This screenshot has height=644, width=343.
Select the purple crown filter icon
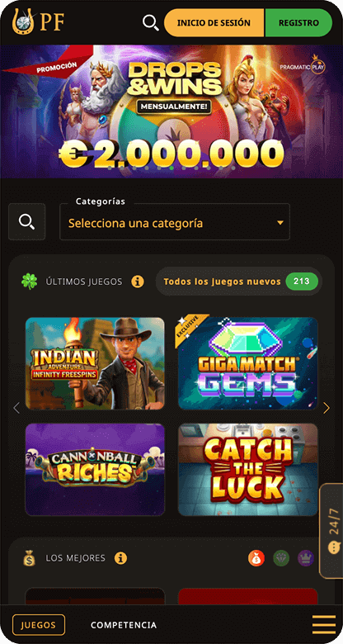tap(306, 558)
